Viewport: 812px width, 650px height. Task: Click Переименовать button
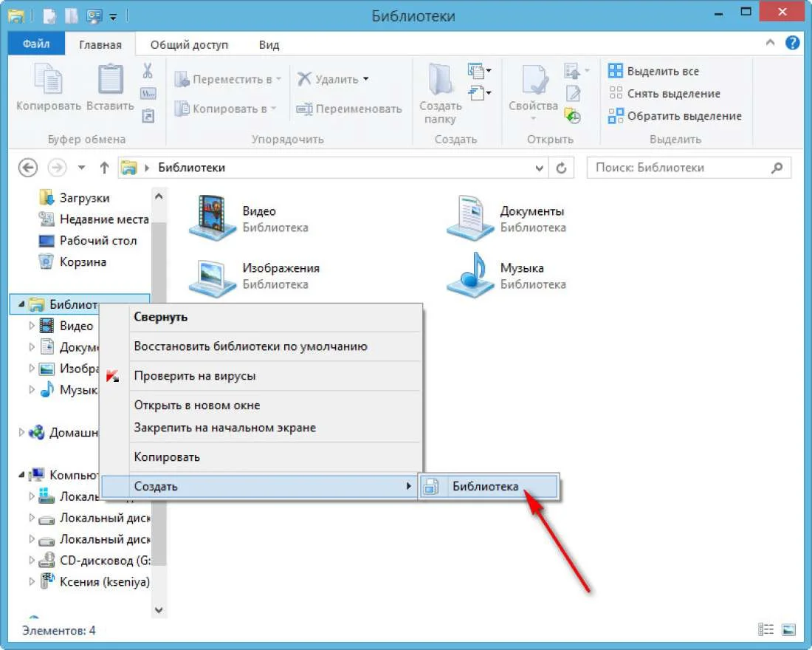coord(349,109)
